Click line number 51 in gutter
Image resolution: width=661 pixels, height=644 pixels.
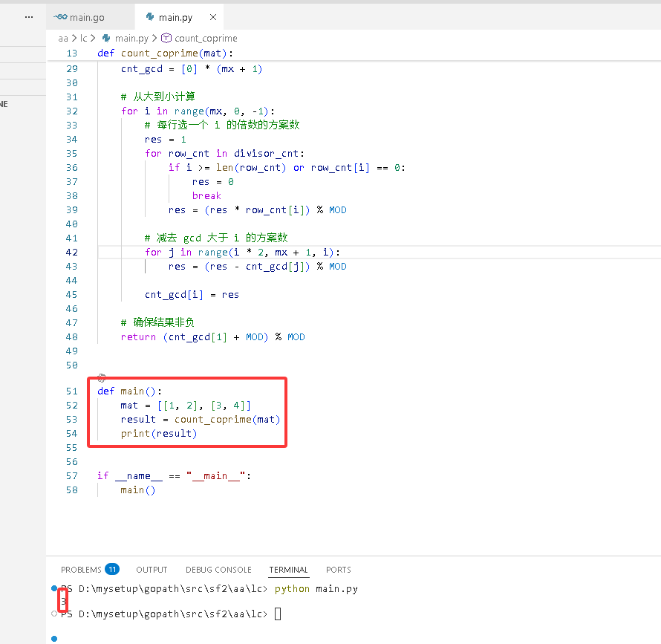(x=71, y=391)
